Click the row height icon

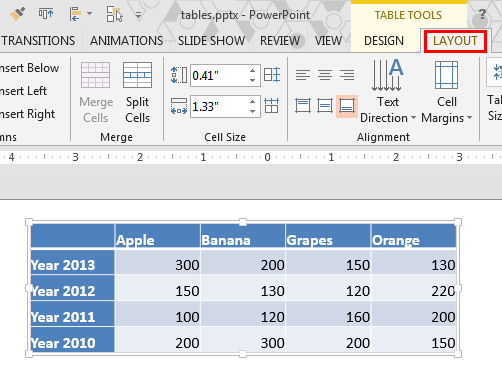coord(179,75)
